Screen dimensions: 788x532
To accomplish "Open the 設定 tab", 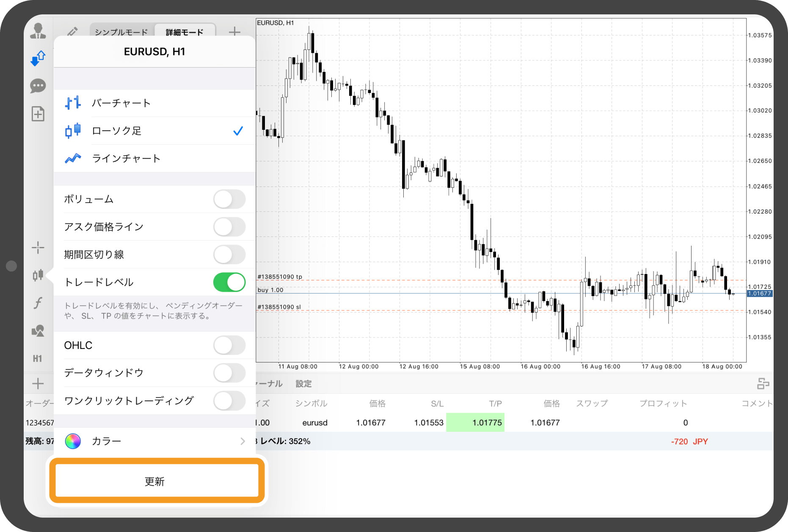I will (303, 384).
